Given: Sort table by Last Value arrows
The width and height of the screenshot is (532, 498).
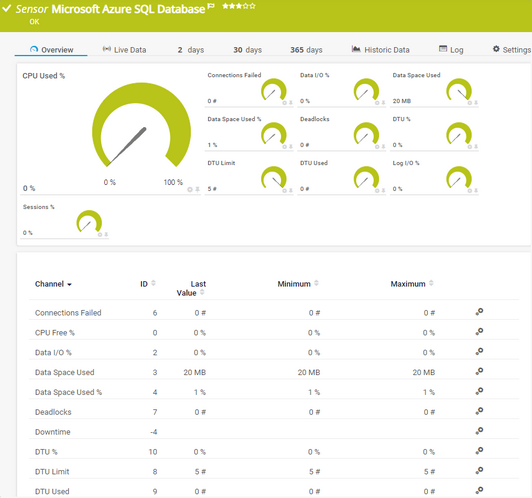Looking at the screenshot, I should (x=202, y=292).
